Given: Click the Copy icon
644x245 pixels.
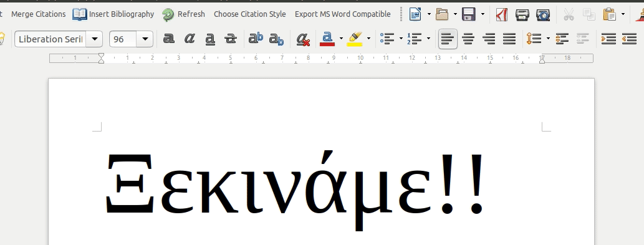Looking at the screenshot, I should click(589, 14).
